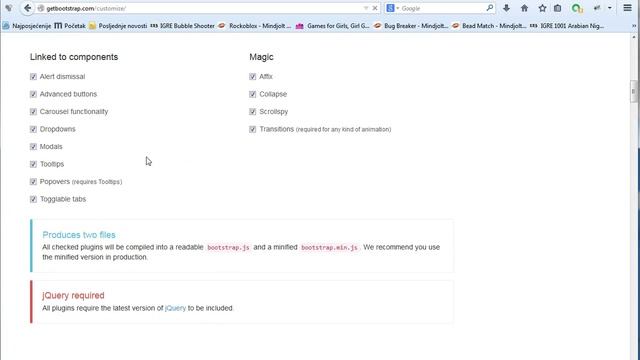The height and width of the screenshot is (360, 640).
Task: Follow the jQuery link
Action: click(x=175, y=308)
